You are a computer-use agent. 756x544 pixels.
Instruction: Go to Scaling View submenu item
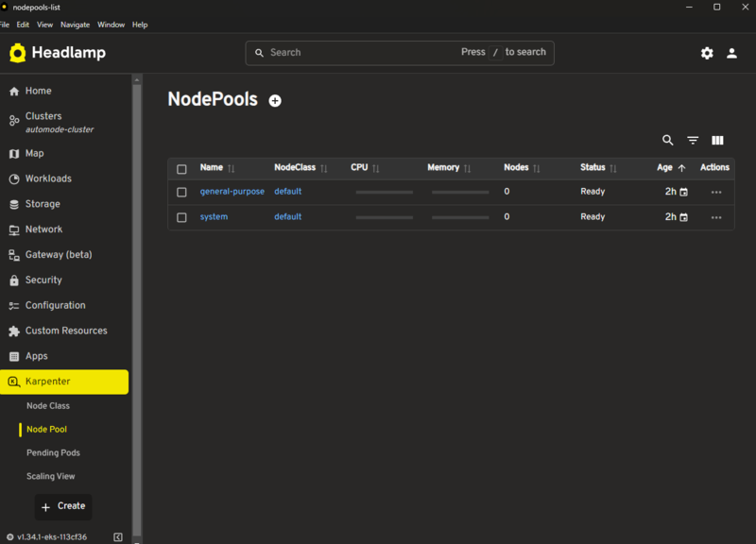(51, 477)
